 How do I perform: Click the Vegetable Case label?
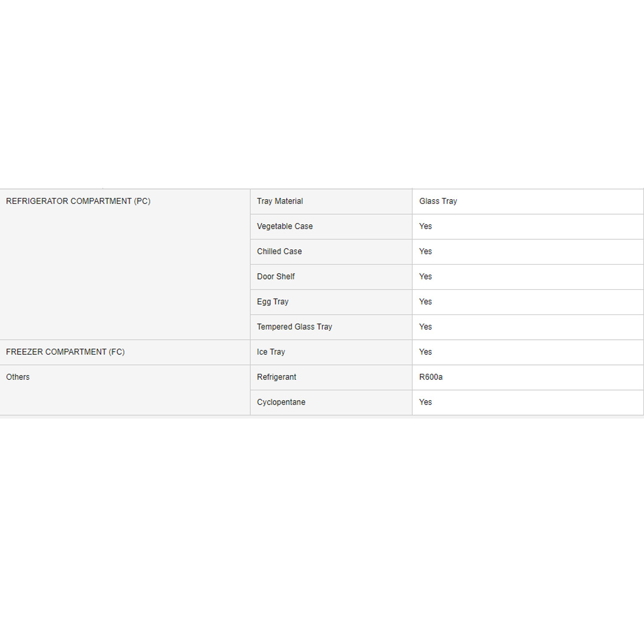[284, 227]
